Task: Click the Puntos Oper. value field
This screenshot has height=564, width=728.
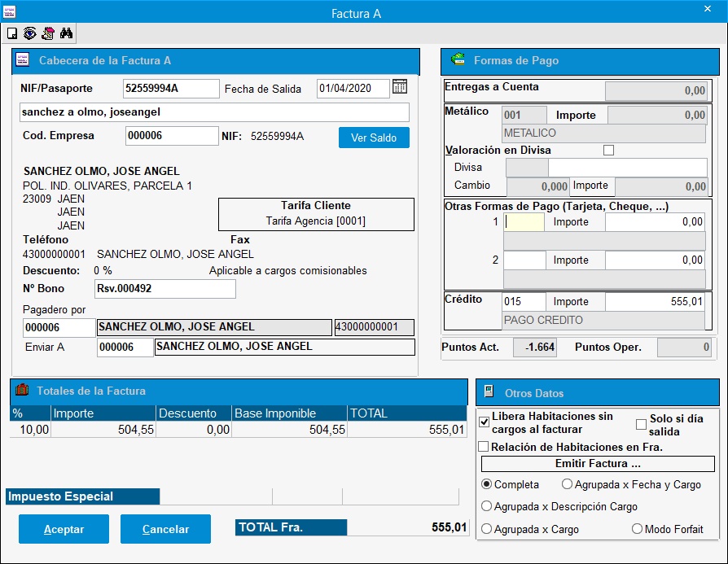Action: [x=684, y=348]
